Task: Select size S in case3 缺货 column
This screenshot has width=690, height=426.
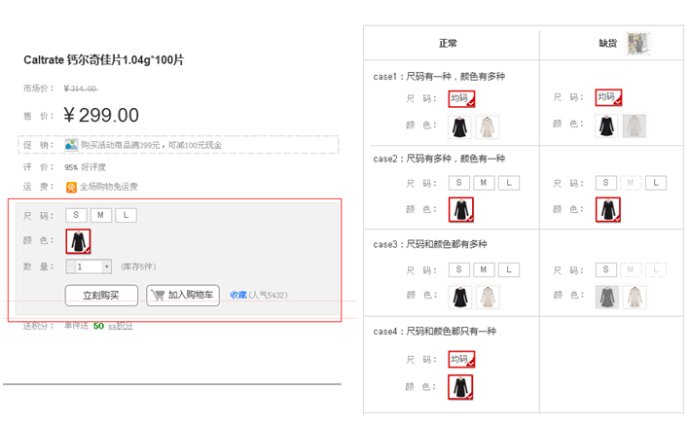Action: pyautogui.click(x=606, y=269)
